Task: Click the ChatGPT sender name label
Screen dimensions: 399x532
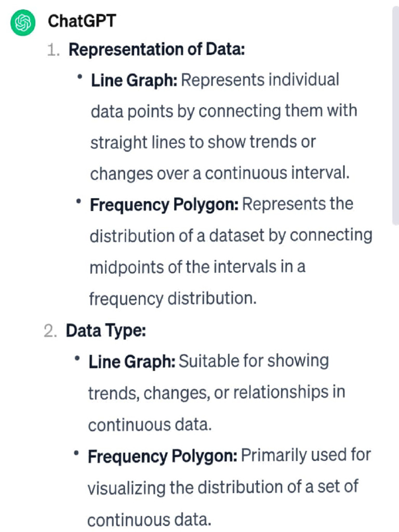Action: tap(82, 21)
